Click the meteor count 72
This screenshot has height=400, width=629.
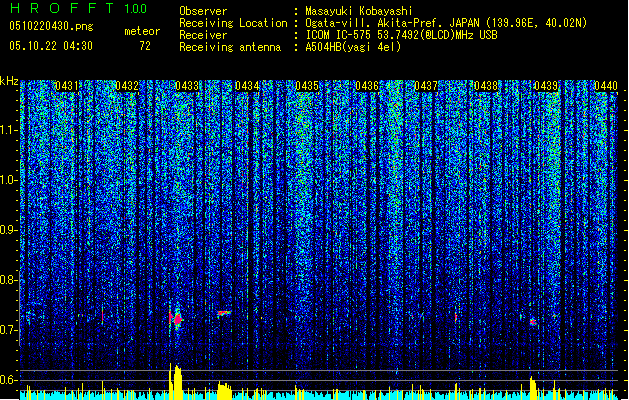pyautogui.click(x=145, y=46)
